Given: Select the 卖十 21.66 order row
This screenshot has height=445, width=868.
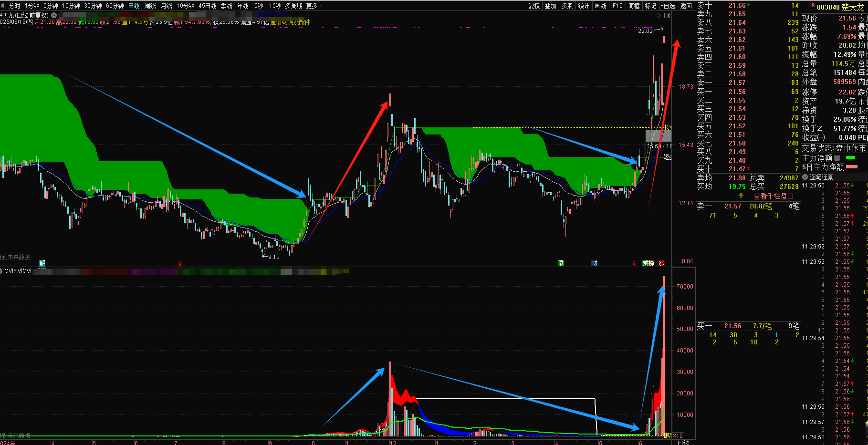Looking at the screenshot, I should 748,5.
